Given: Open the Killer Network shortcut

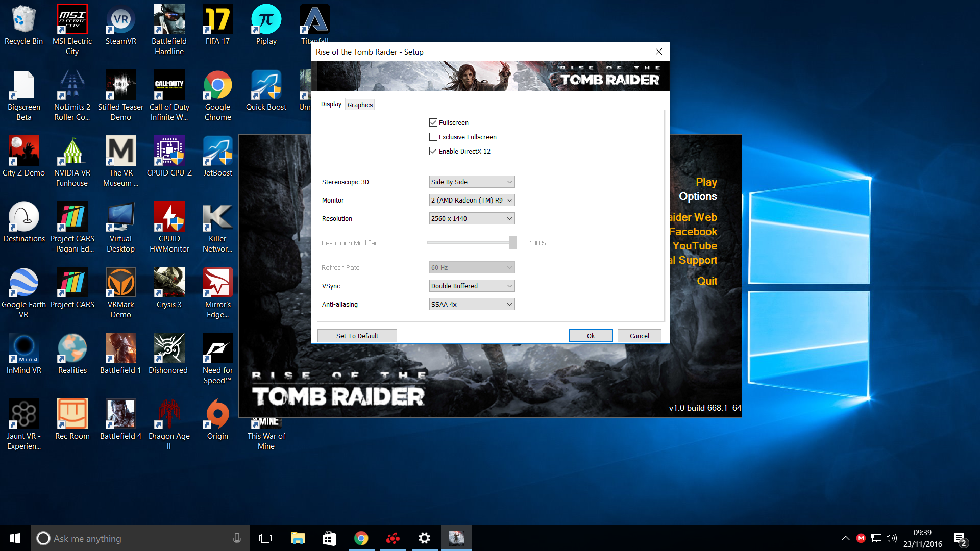Looking at the screenshot, I should coord(217,228).
